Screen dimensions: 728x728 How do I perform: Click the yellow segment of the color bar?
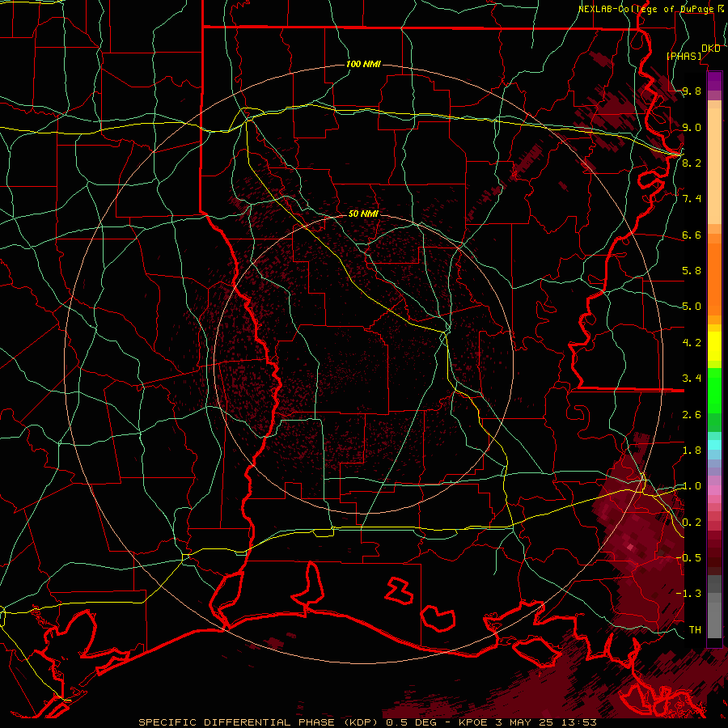715,346
